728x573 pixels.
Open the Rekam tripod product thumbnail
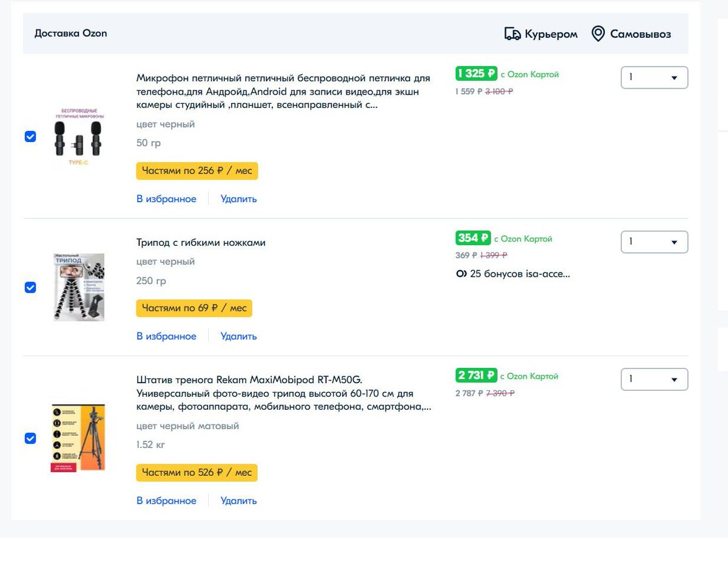click(78, 438)
